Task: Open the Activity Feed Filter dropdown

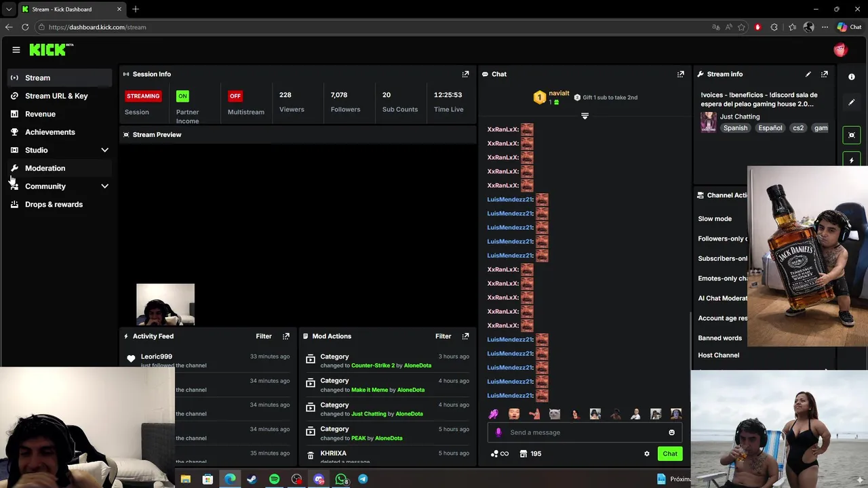Action: [264, 336]
